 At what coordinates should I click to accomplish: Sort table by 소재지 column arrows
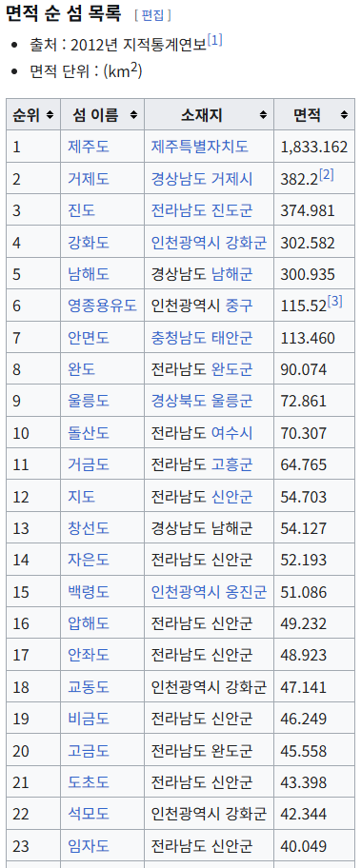(263, 115)
